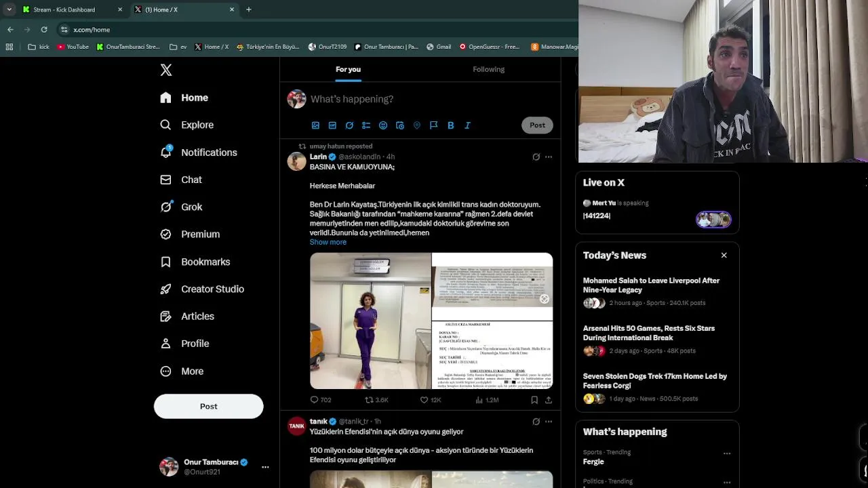
Task: Open Notifications in X sidebar
Action: 199,152
